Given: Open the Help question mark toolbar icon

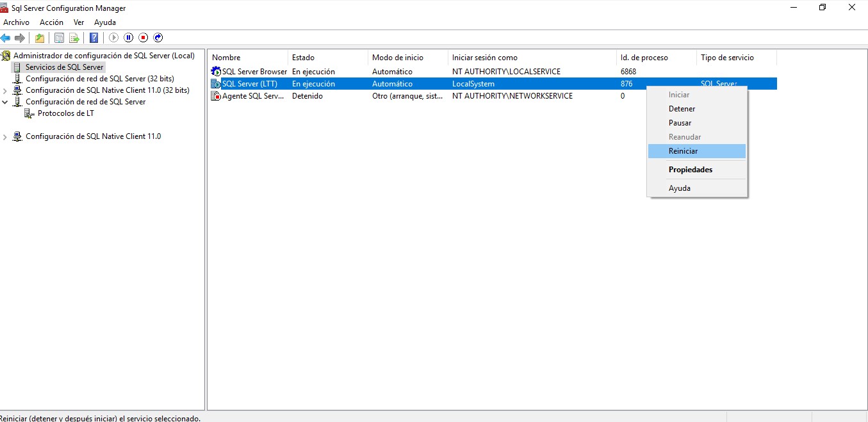Looking at the screenshot, I should point(94,38).
